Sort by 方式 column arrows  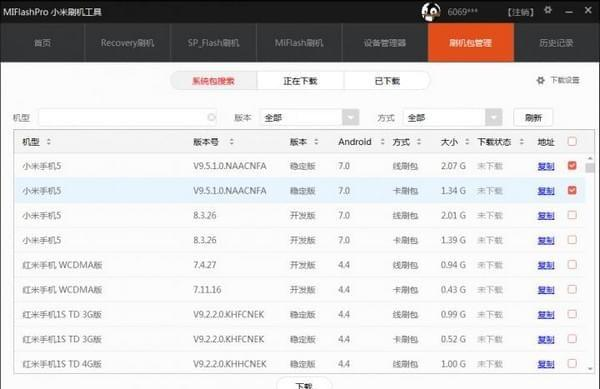(419, 142)
